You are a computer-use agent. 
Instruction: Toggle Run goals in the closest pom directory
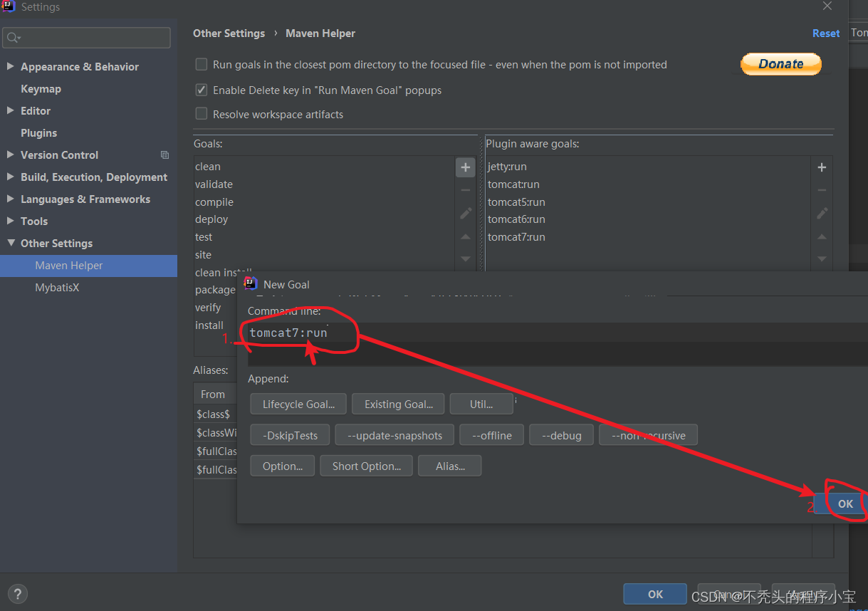(202, 64)
